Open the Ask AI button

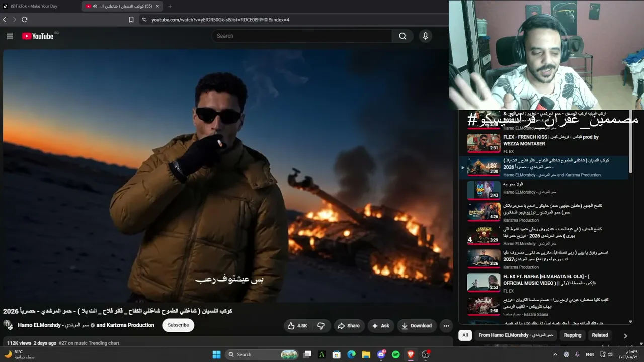click(380, 326)
